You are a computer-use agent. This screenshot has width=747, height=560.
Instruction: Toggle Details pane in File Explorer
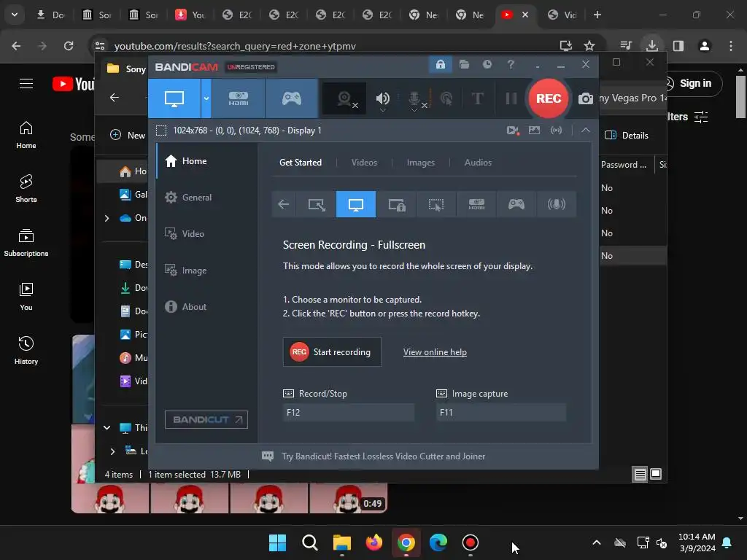[x=626, y=135]
